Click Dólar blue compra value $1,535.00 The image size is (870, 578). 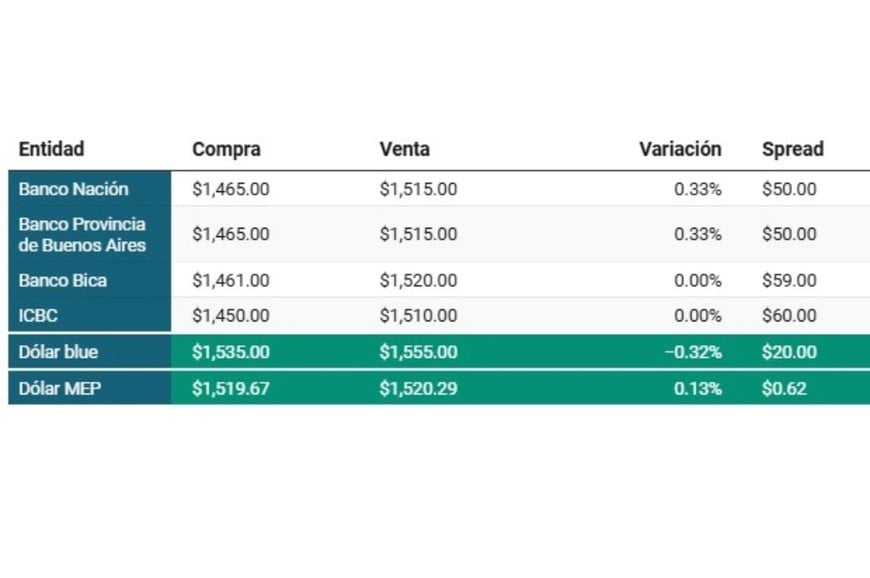[x=231, y=352]
